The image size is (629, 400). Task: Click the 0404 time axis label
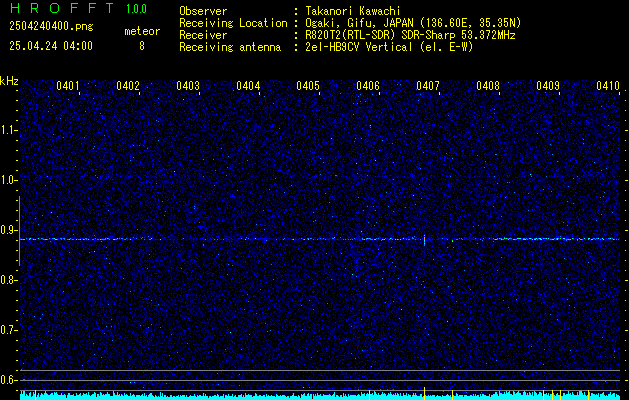click(248, 86)
